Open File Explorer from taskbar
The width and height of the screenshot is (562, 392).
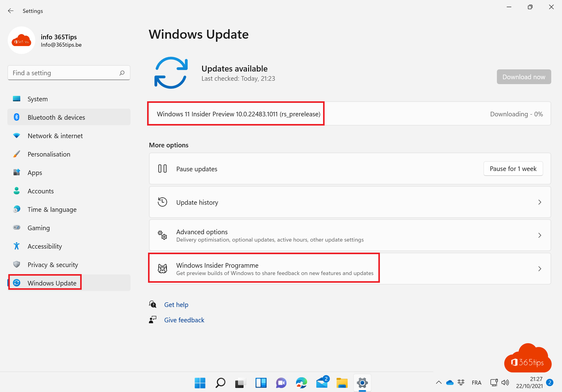point(342,383)
